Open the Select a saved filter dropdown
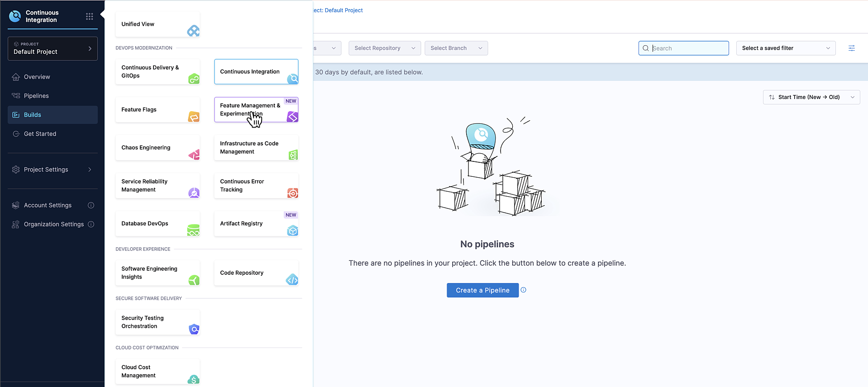 [x=785, y=48]
